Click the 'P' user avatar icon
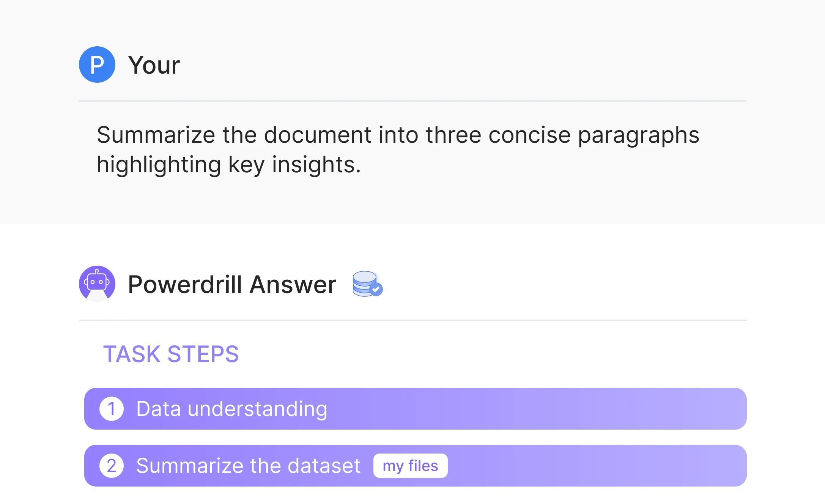Image resolution: width=825 pixels, height=504 pixels. [97, 64]
